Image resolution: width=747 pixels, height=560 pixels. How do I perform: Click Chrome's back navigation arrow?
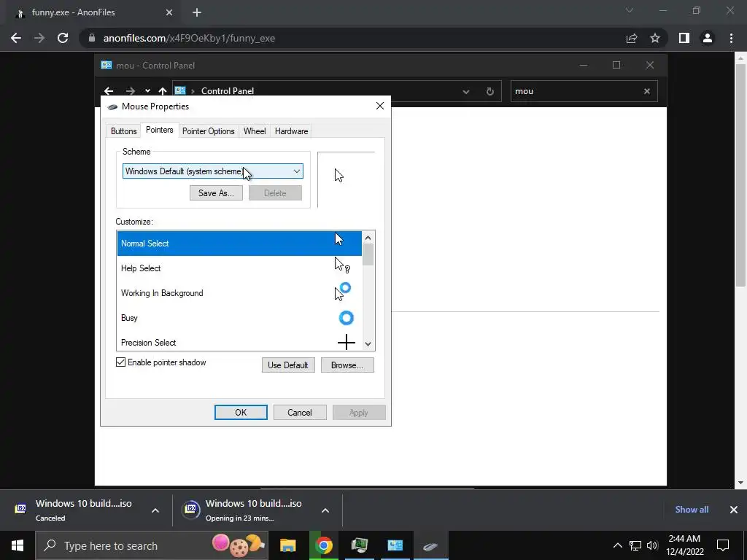[16, 38]
